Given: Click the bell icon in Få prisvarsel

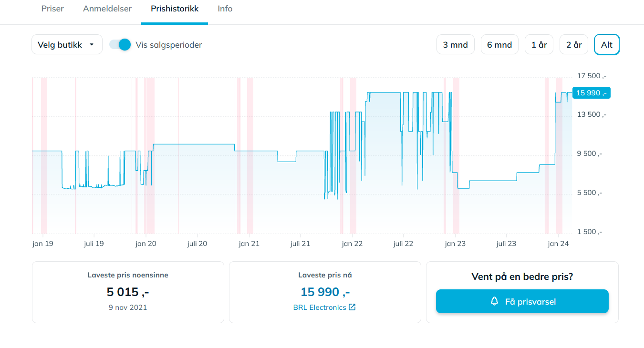Looking at the screenshot, I should [x=495, y=301].
